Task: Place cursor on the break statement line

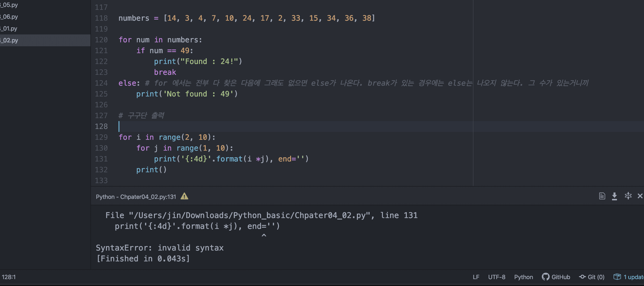Action: tap(165, 72)
